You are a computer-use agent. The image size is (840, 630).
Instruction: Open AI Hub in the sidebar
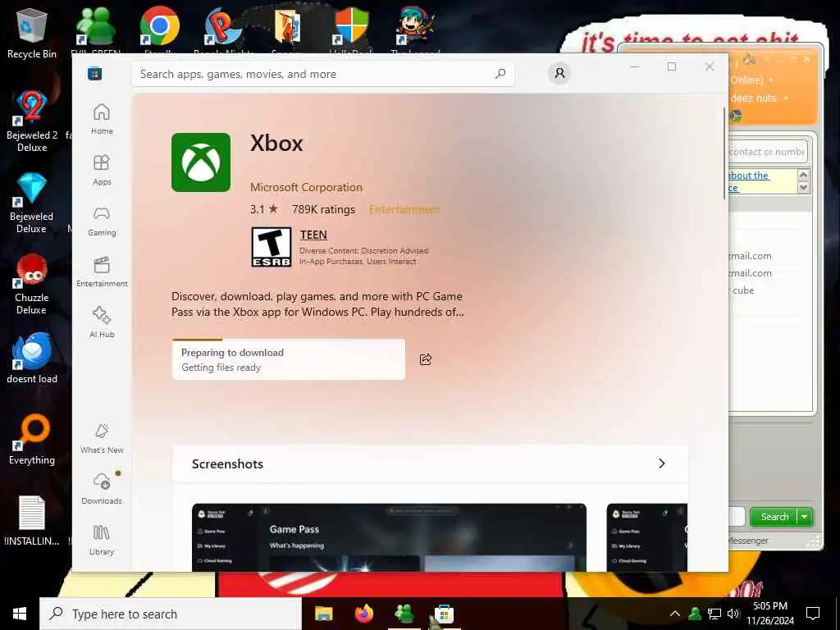[x=102, y=322]
